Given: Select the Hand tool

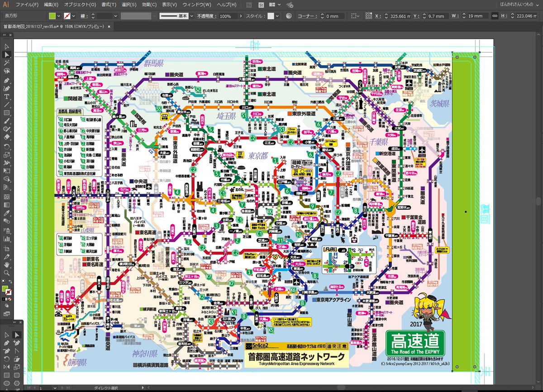Looking at the screenshot, I should (7, 264).
